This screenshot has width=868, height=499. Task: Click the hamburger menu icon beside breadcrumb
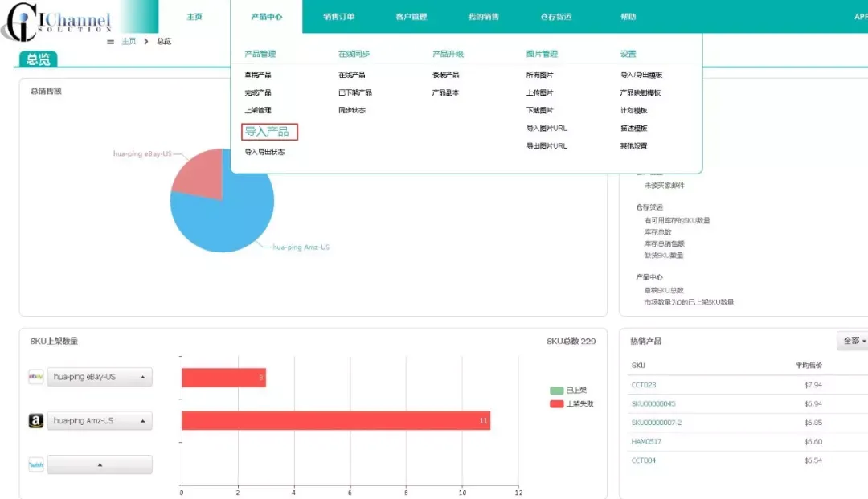pos(111,41)
